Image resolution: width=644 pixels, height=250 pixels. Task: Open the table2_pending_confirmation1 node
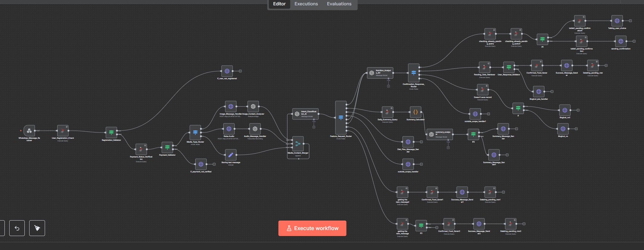click(x=580, y=21)
